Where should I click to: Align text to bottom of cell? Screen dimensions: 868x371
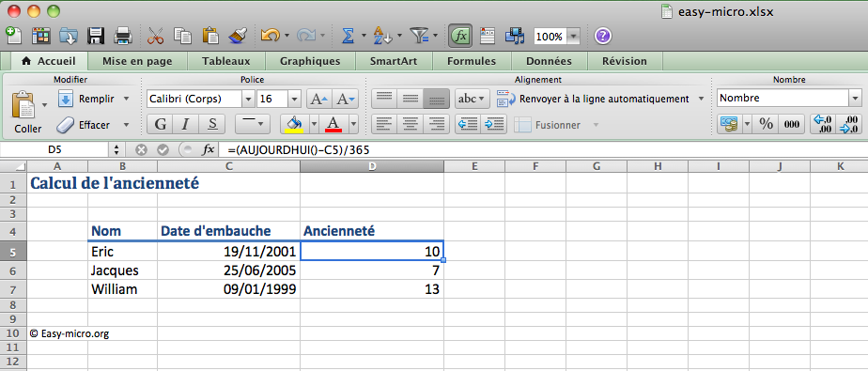436,100
